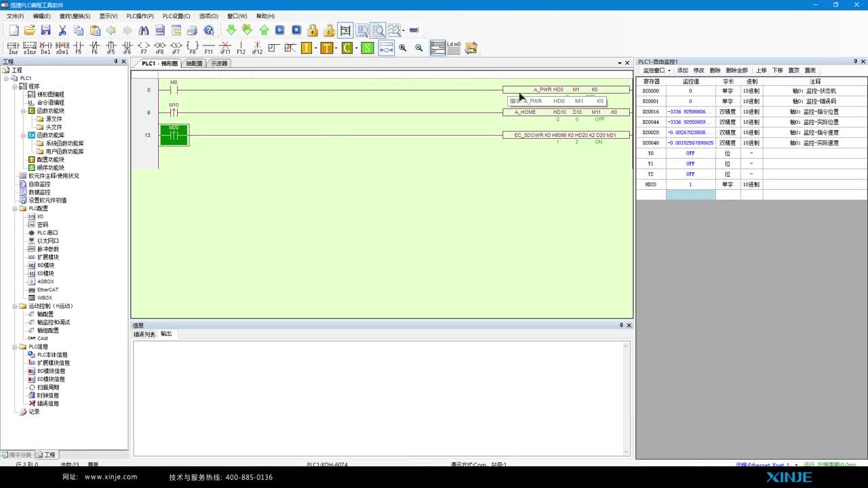Click the green download arrow icon

[231, 30]
